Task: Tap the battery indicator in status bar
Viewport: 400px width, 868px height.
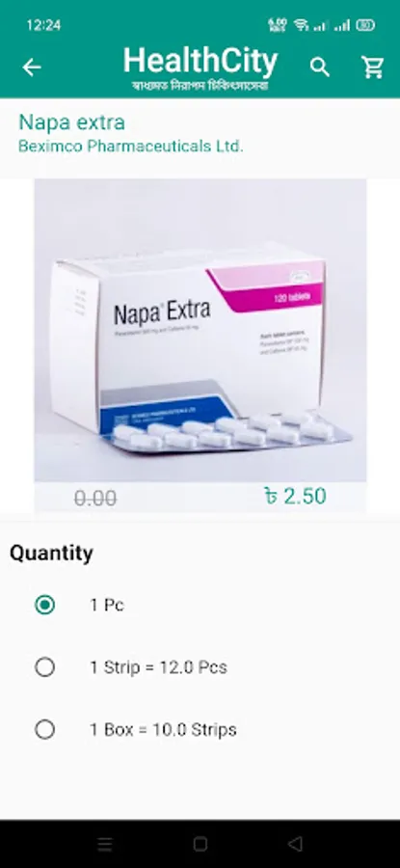Action: 365,25
